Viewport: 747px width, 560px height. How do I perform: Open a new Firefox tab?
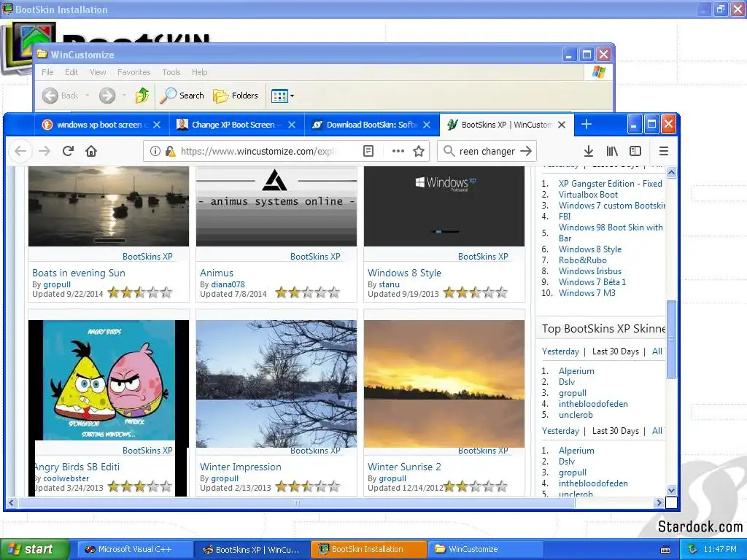(587, 125)
